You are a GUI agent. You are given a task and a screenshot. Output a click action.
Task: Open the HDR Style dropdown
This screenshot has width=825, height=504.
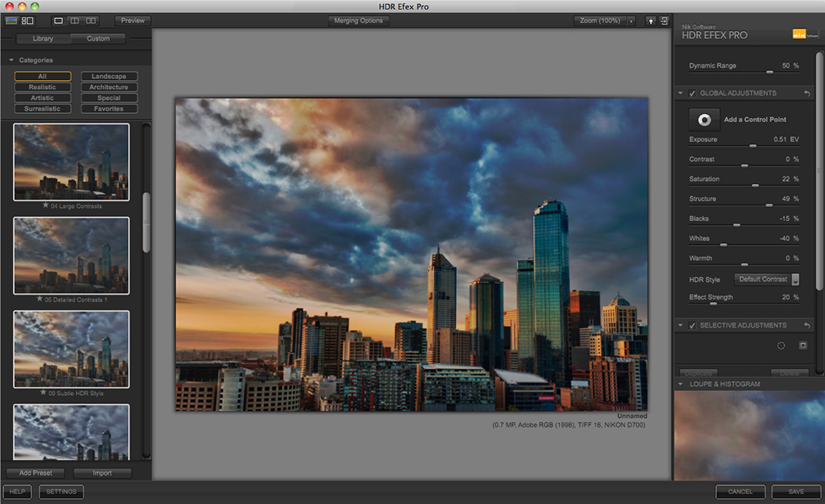pyautogui.click(x=766, y=280)
